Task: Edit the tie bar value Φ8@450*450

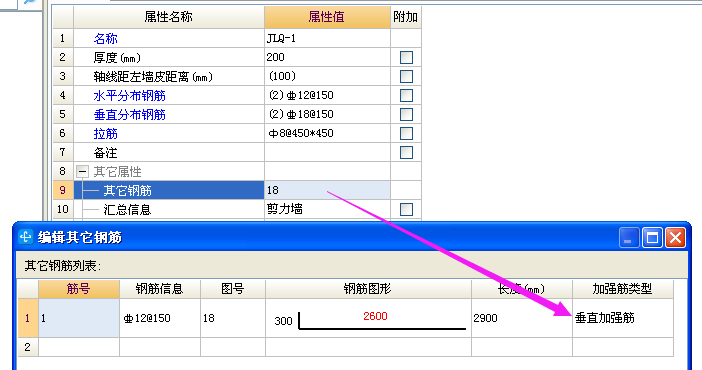Action: [x=327, y=133]
